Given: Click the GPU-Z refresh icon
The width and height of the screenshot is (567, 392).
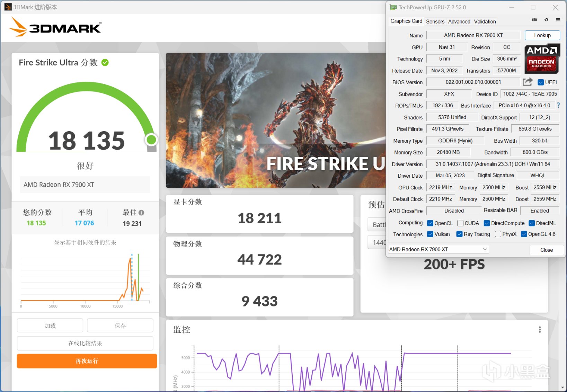Looking at the screenshot, I should (546, 20).
